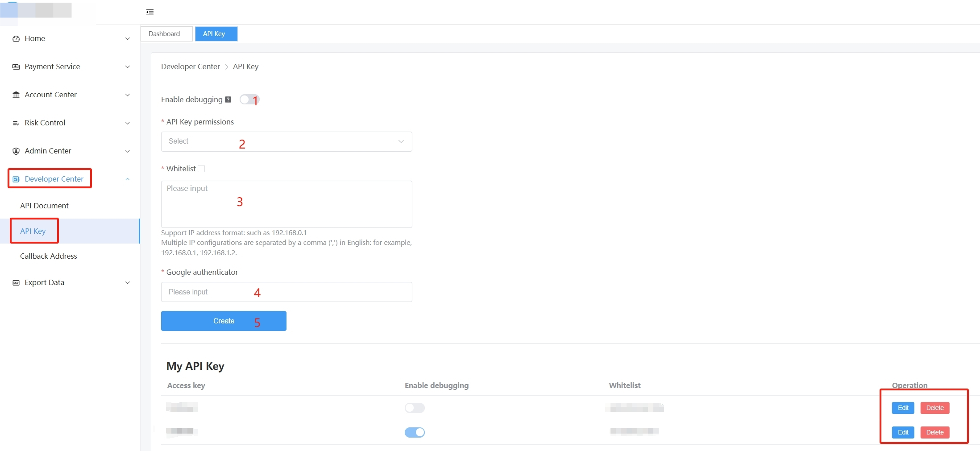Click the Google authenticator input field
This screenshot has height=451, width=980.
286,292
